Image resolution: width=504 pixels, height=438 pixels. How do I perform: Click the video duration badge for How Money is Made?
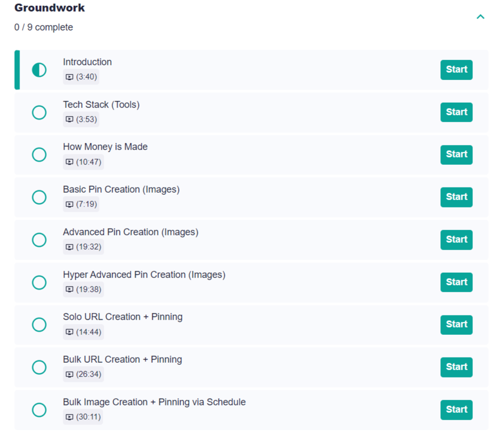(x=83, y=162)
